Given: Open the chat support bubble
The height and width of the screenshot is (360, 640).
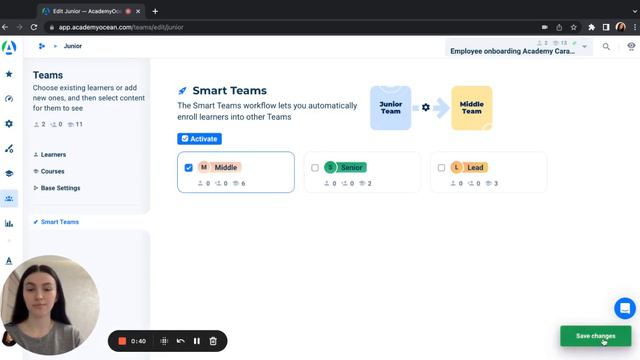Looking at the screenshot, I should point(625,308).
